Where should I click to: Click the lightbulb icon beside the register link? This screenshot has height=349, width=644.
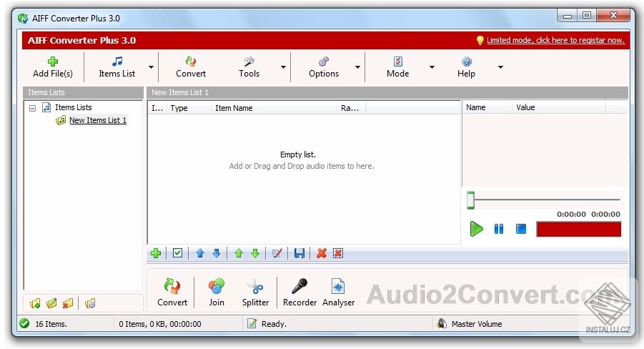(x=480, y=40)
